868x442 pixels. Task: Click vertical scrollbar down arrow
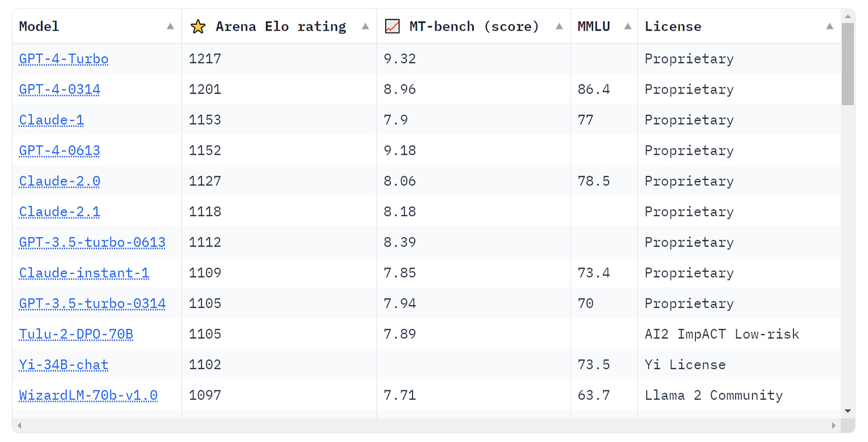(x=848, y=411)
